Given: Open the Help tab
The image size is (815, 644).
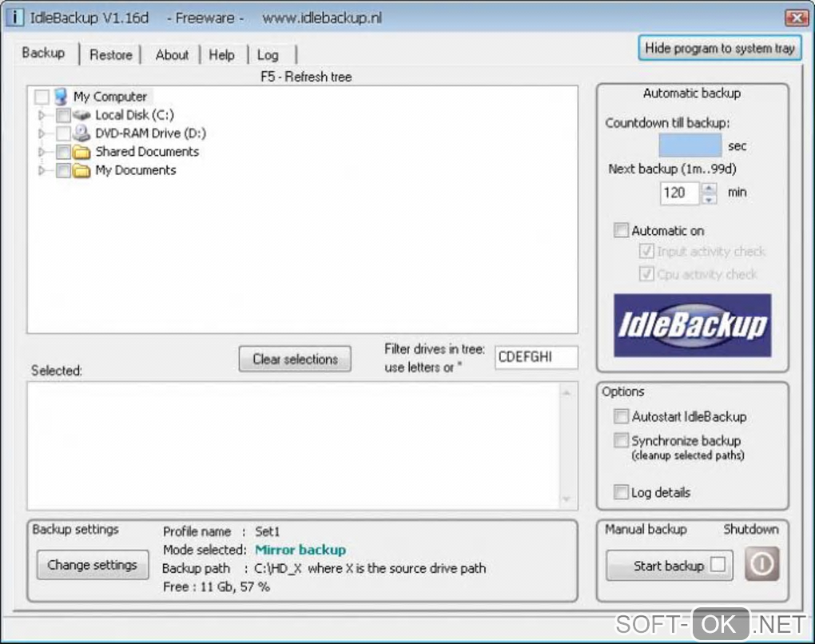Looking at the screenshot, I should click(222, 54).
